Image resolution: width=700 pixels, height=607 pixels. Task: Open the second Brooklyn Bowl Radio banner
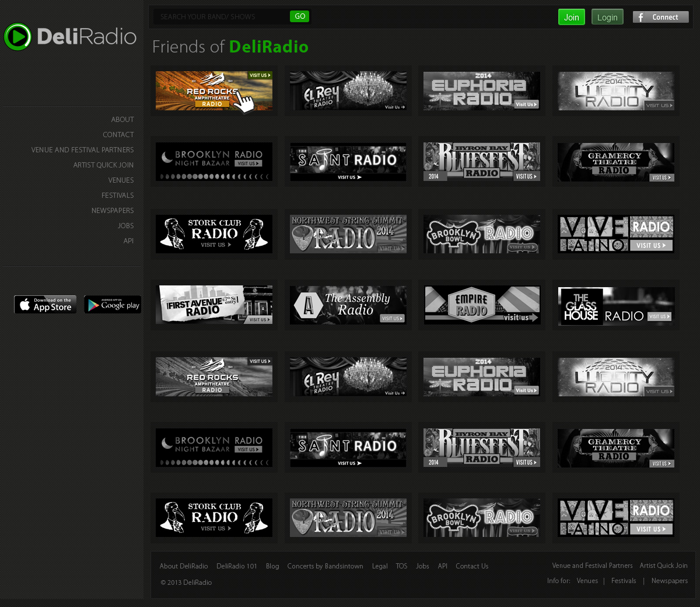pos(482,518)
